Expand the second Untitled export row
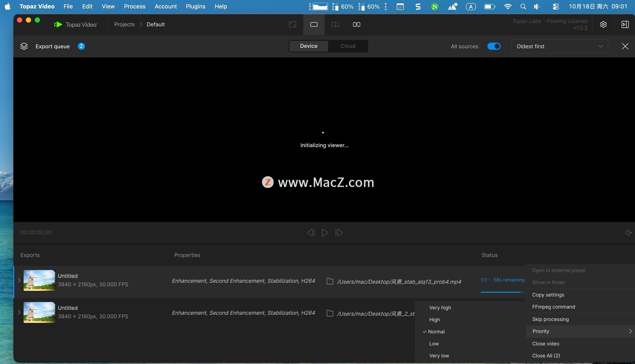 19,312
